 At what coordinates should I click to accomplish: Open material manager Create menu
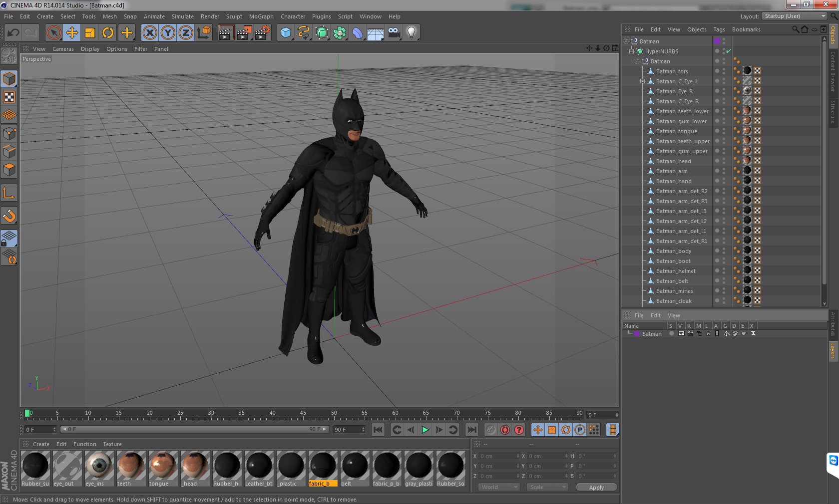(x=41, y=444)
